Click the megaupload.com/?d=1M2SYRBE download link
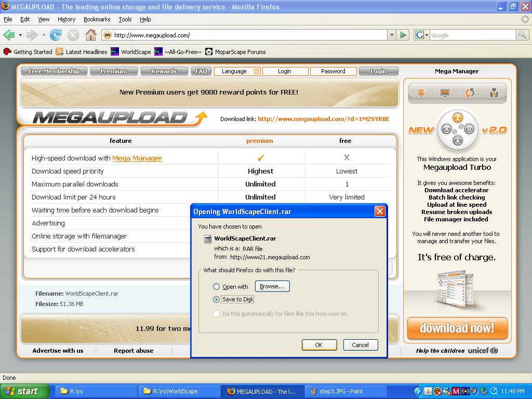 pos(323,119)
